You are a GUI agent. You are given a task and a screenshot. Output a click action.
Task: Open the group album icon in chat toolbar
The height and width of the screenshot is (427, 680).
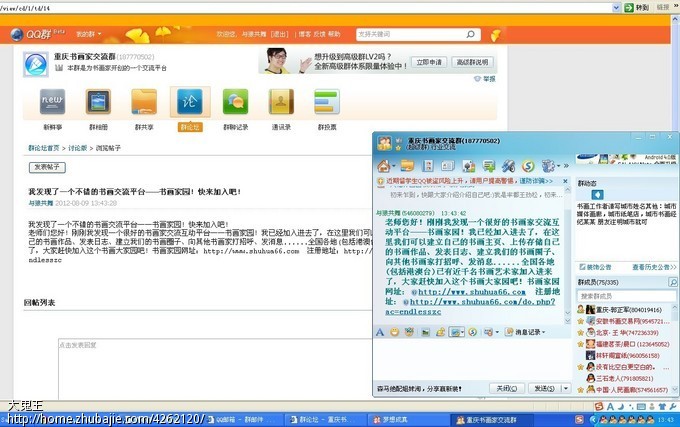(x=428, y=166)
